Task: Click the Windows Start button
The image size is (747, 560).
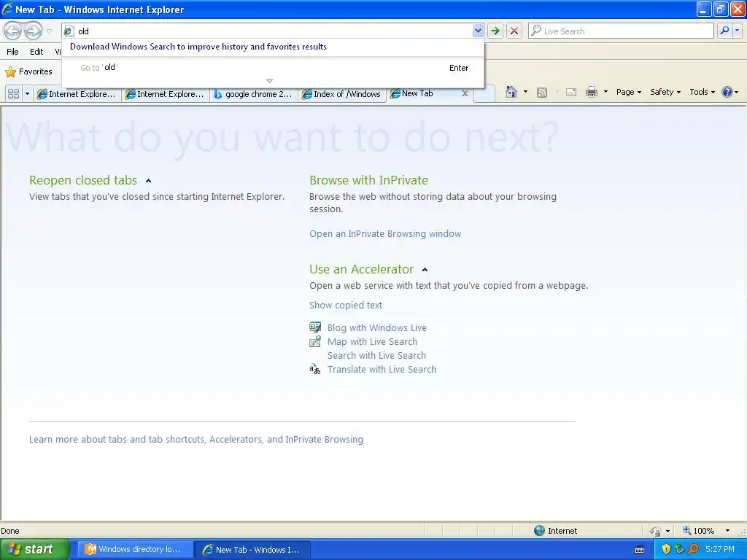Action: pyautogui.click(x=34, y=550)
